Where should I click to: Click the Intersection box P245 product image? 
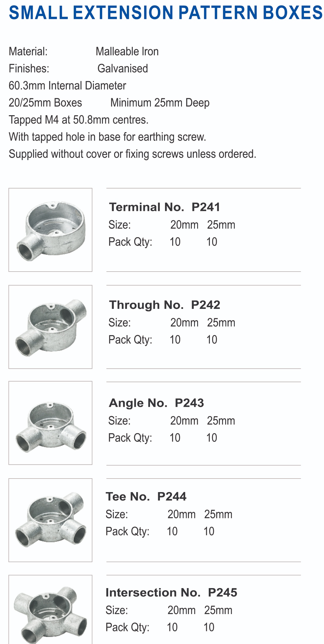[51, 610]
